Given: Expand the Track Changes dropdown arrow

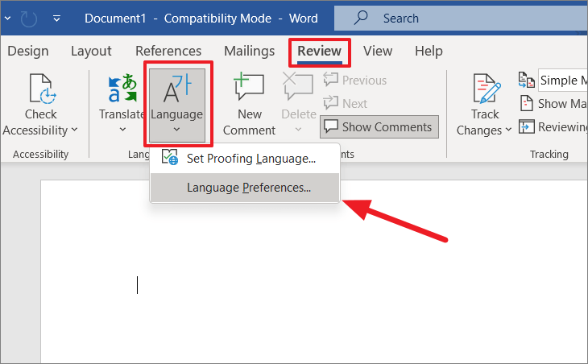Looking at the screenshot, I should coord(508,130).
